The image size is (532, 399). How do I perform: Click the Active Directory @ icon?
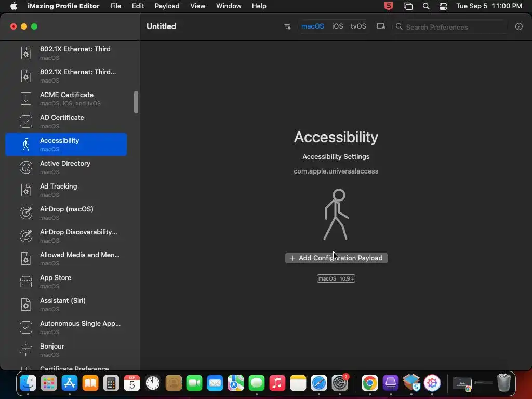pos(26,167)
